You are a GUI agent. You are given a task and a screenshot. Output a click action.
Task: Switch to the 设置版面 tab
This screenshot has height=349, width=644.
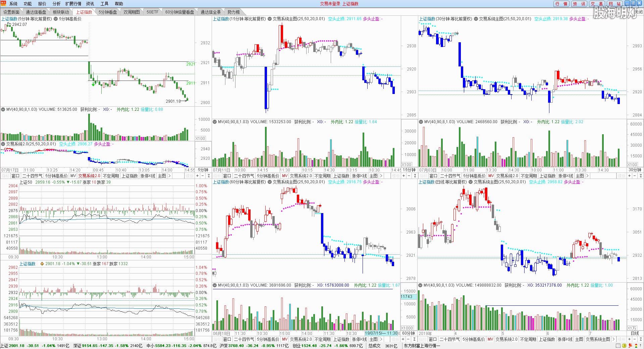pos(12,12)
